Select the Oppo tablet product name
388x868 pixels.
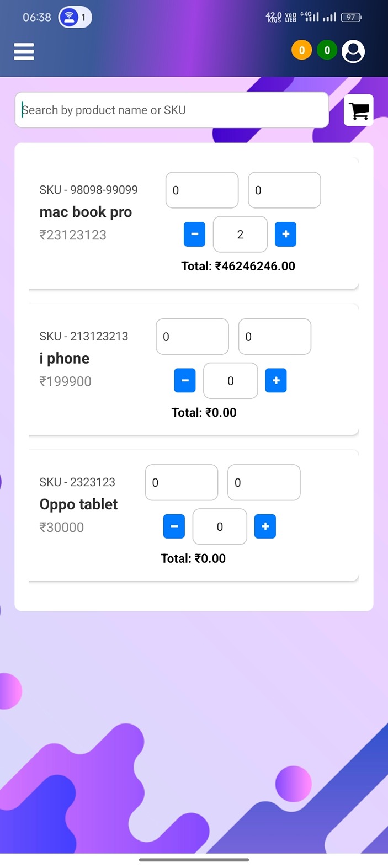click(x=78, y=504)
